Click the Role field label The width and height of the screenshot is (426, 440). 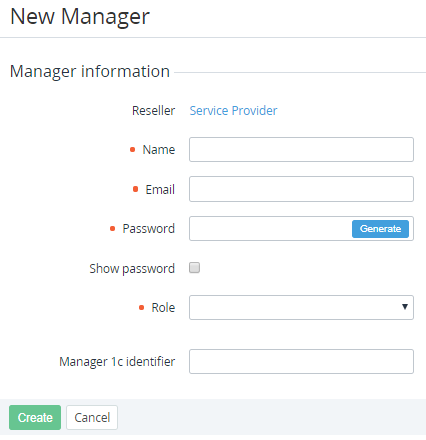click(x=163, y=307)
